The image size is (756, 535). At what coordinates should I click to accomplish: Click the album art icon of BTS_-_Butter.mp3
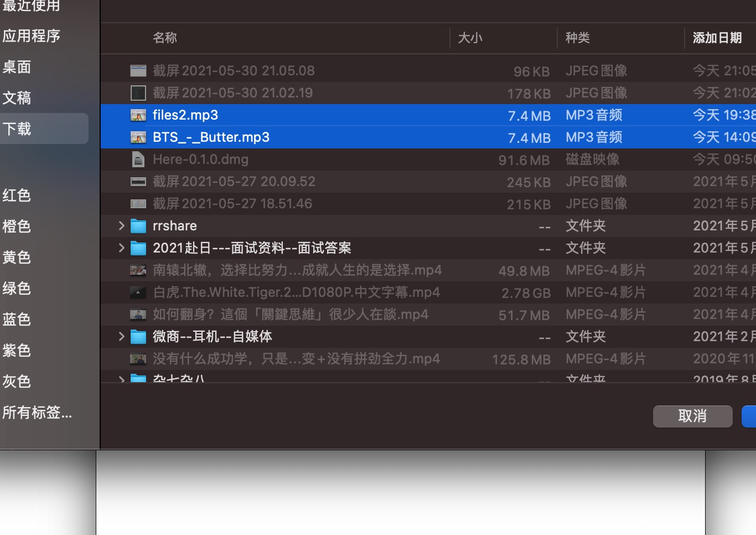tap(138, 137)
